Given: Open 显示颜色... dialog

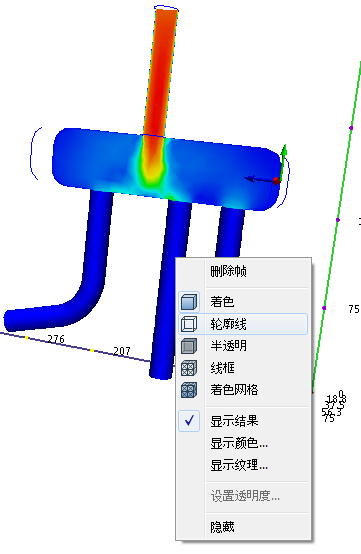Looking at the screenshot, I should click(x=239, y=443).
